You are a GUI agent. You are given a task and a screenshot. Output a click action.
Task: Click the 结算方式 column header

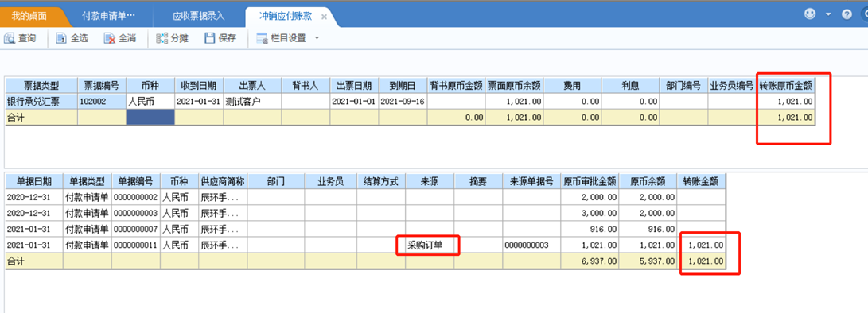pos(381,181)
